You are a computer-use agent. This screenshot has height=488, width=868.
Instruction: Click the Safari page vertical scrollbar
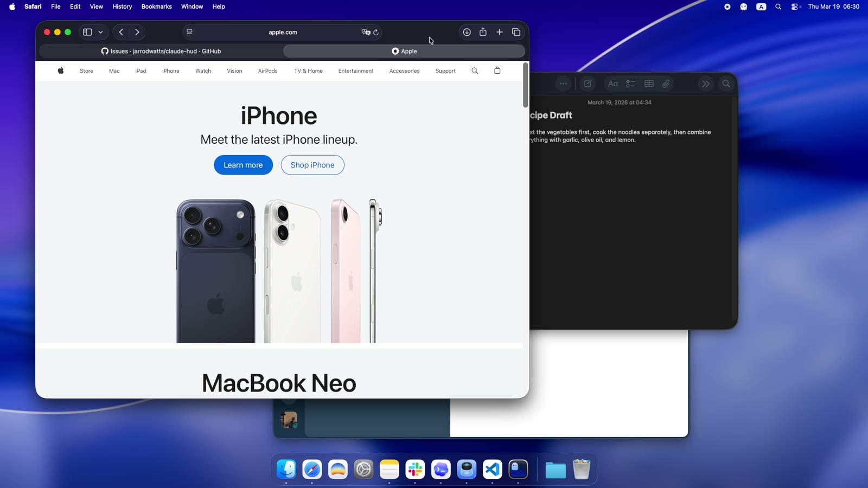tap(525, 85)
